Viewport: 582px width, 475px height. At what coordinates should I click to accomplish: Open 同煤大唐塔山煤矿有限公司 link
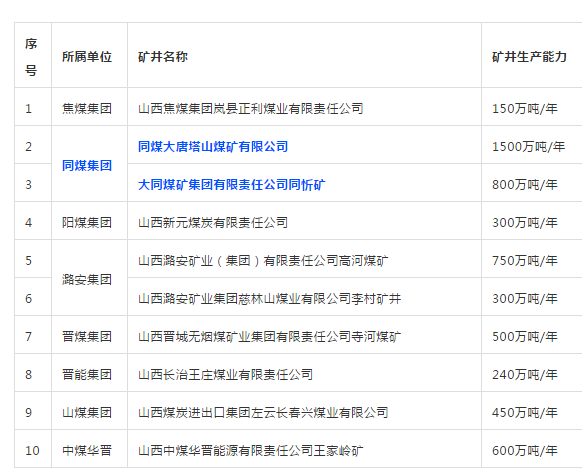coord(213,147)
